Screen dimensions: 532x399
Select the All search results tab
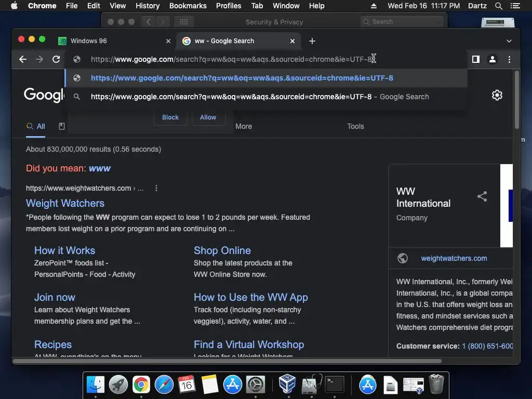36,127
